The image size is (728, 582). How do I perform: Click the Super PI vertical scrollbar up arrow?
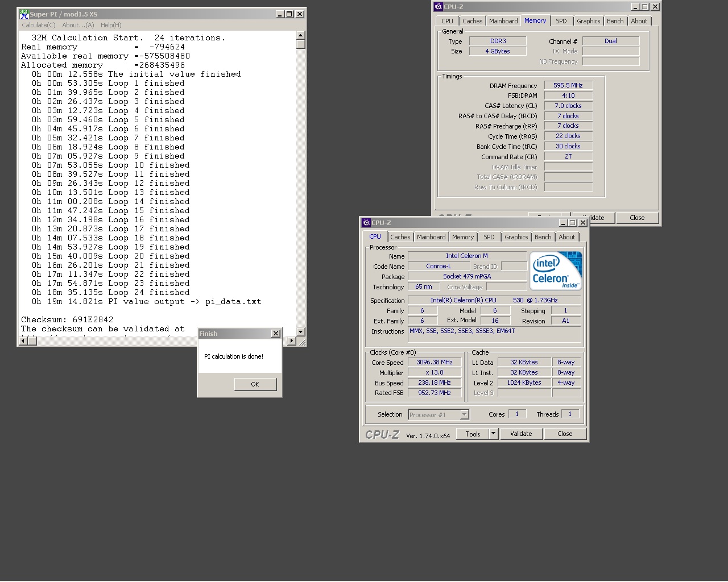tap(301, 36)
